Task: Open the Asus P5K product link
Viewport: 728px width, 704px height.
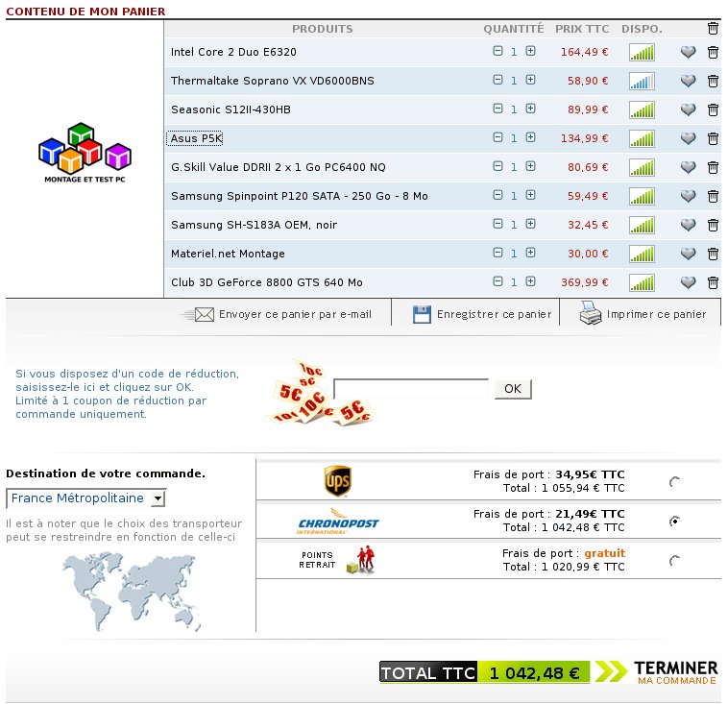Action: click(x=196, y=138)
